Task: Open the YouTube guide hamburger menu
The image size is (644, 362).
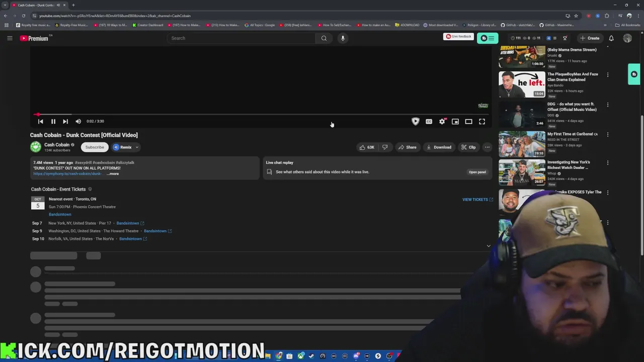Action: (x=10, y=38)
